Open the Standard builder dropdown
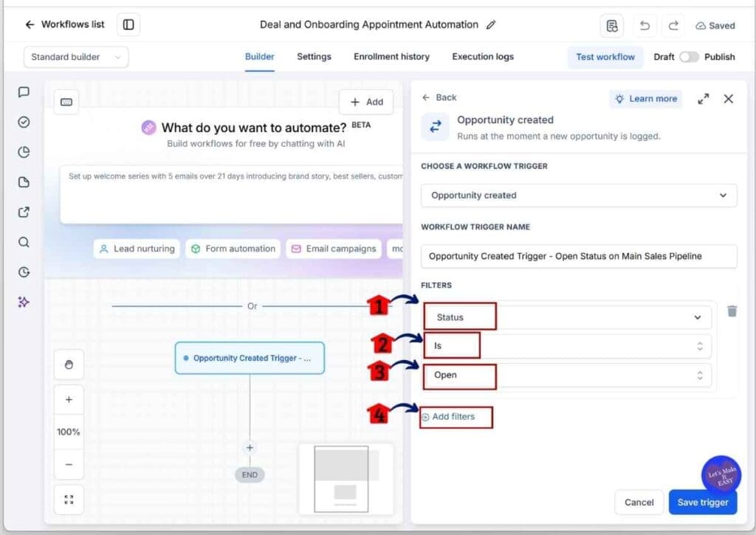756x535 pixels. pos(76,57)
